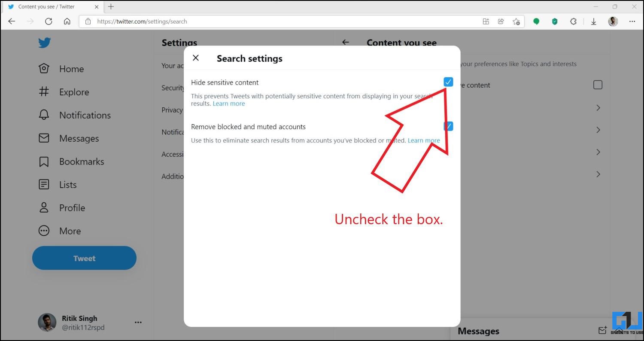Screen dimensions: 644x341
Task: Click the blue Tweet button
Action: 84,258
